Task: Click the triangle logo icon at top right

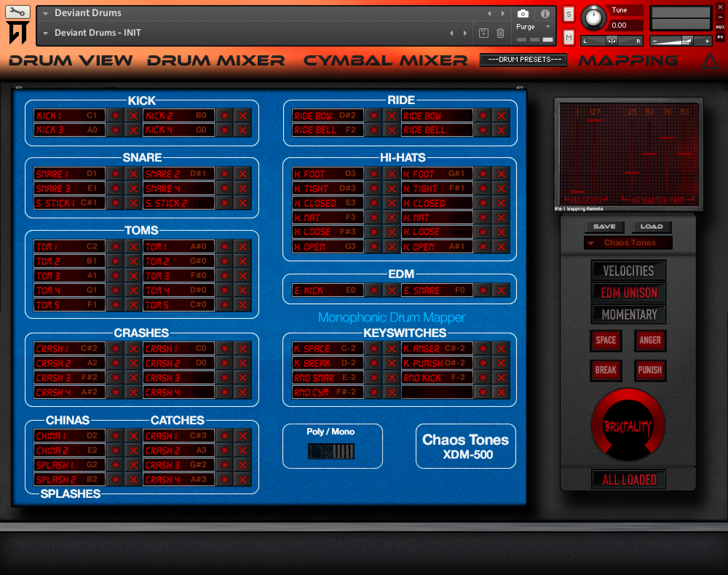Action: coord(709,61)
